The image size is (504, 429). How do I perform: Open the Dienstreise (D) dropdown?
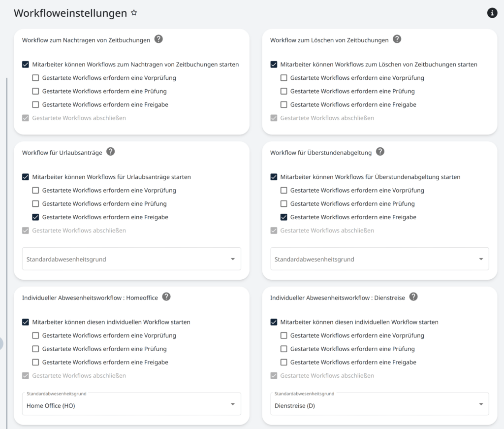(x=481, y=403)
